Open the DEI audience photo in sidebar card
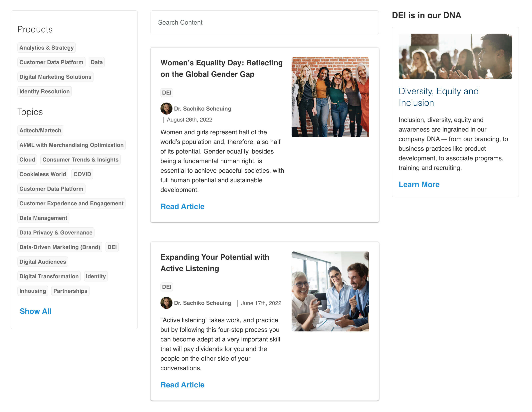The width and height of the screenshot is (532, 412). 455,56
